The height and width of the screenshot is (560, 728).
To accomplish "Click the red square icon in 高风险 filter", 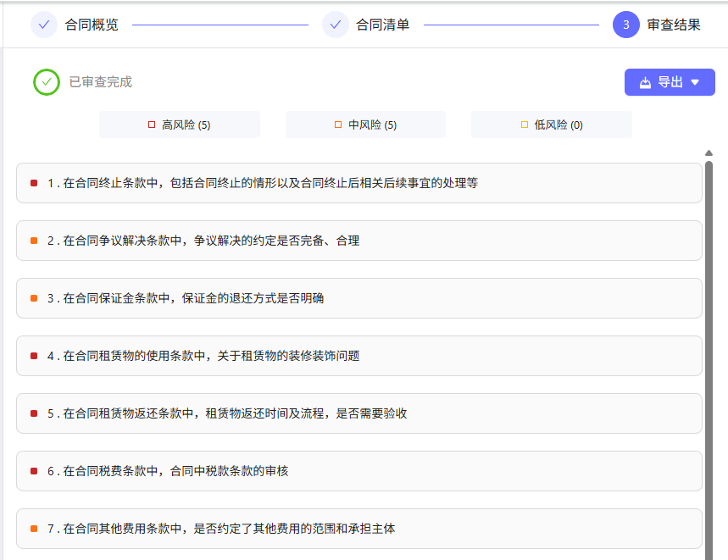I will point(152,124).
